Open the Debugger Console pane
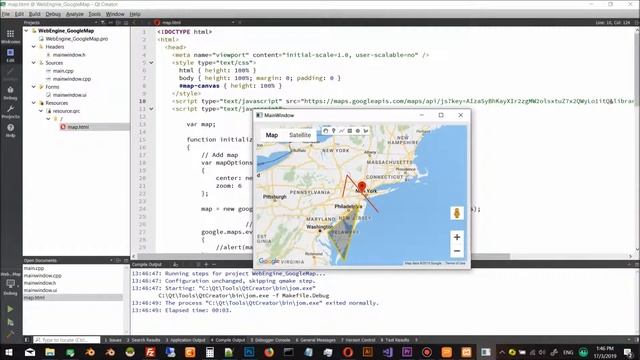This screenshot has width=640, height=360. [x=270, y=340]
